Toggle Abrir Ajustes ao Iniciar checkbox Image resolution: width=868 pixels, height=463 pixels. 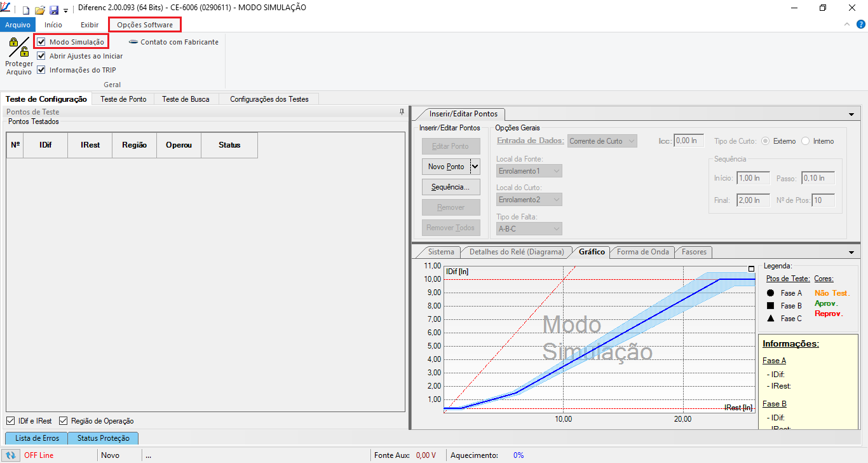[x=41, y=56]
